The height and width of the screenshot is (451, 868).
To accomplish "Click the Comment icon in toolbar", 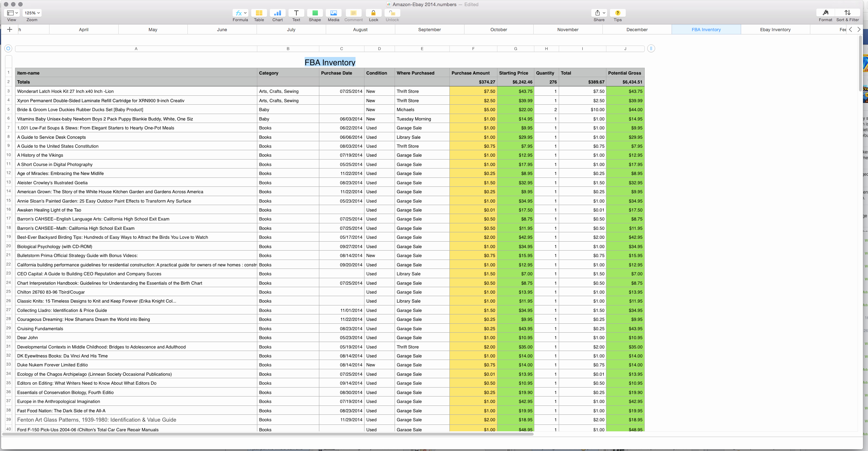I will click(x=353, y=13).
